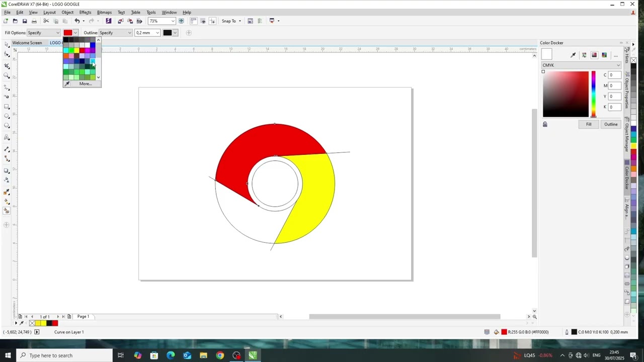This screenshot has width=644, height=362.
Task: Select the eyedropper in Color Docker
Action: [573, 55]
